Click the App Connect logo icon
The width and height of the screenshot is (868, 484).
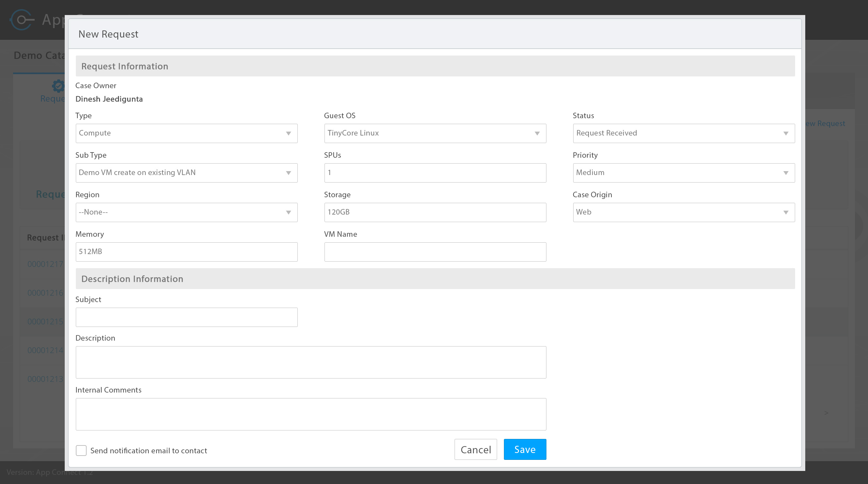tap(22, 20)
